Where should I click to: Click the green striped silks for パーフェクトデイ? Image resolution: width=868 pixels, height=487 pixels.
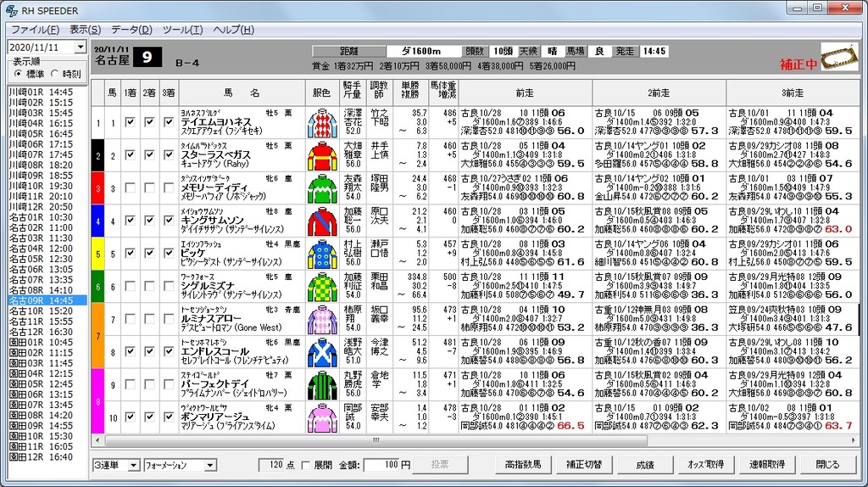[322, 384]
